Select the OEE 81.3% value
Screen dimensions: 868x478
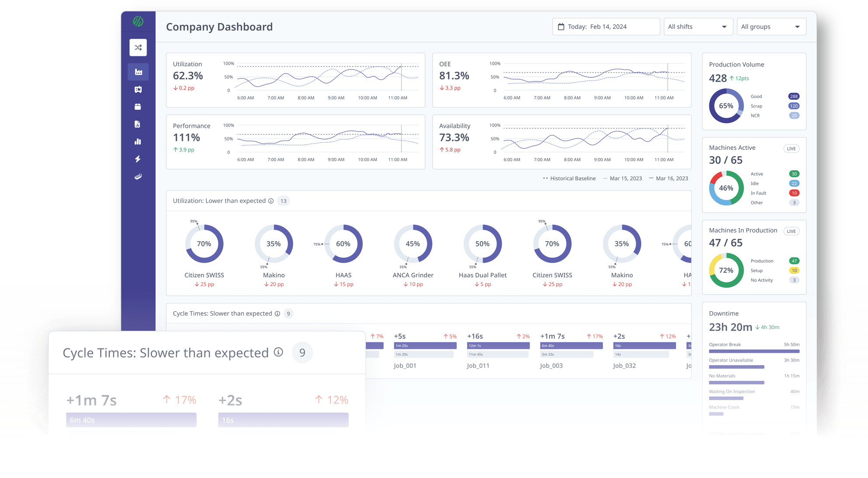tap(454, 76)
